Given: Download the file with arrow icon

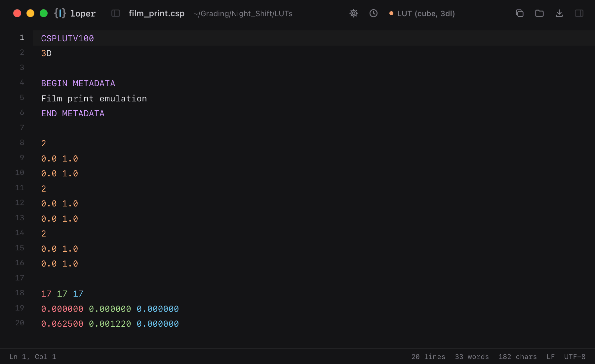Looking at the screenshot, I should click(559, 13).
